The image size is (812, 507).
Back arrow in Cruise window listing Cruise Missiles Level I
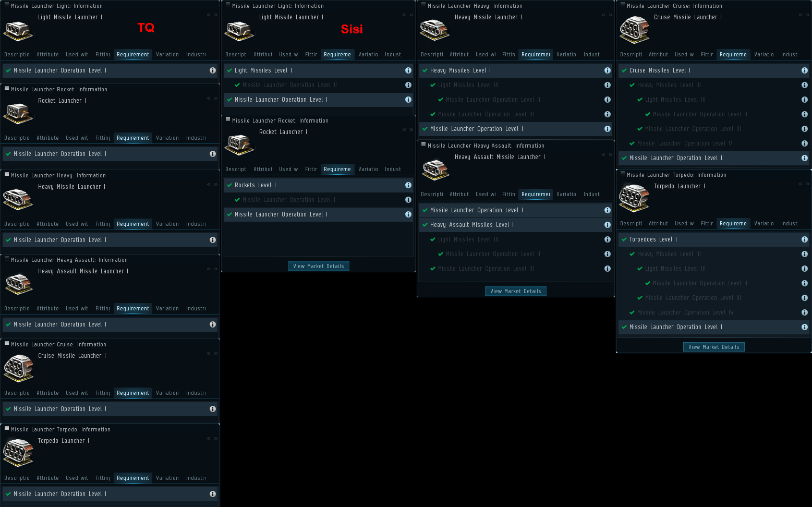pyautogui.click(x=801, y=15)
